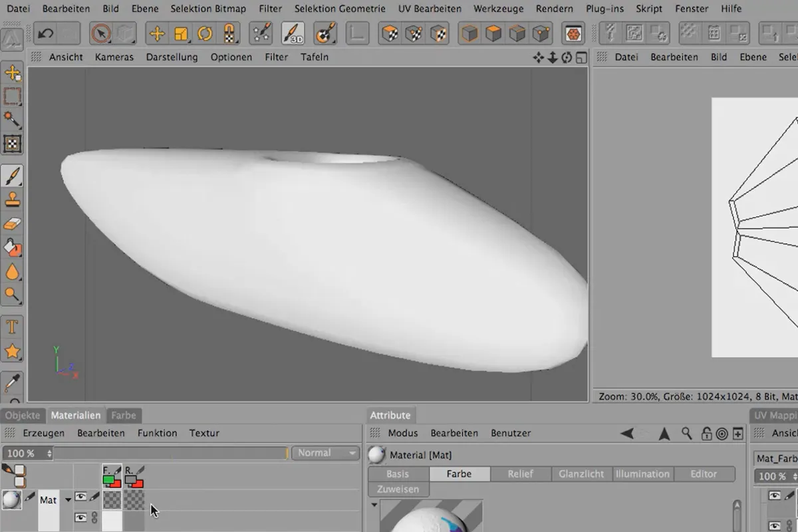The height and width of the screenshot is (532, 798).
Task: Switch to the Farbe tab beside Materialien
Action: tap(123, 415)
